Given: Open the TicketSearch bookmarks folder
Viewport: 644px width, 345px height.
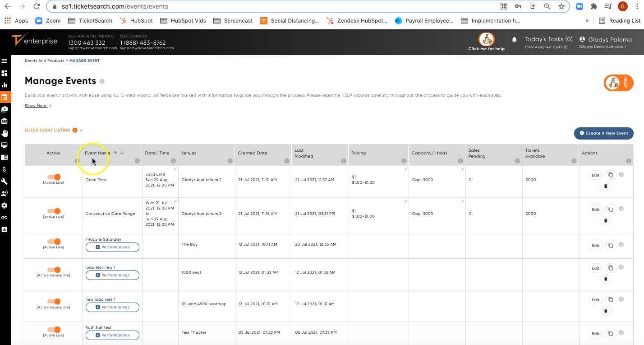Looking at the screenshot, I should click(90, 21).
